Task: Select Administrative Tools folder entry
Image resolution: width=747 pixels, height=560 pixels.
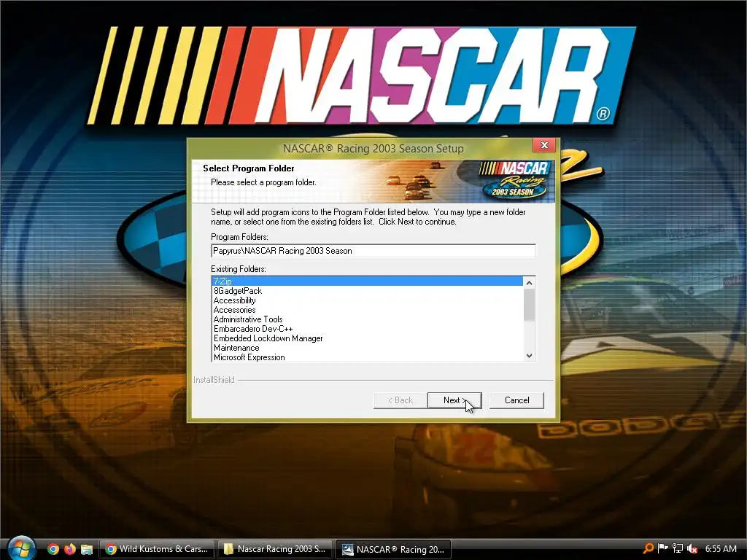Action: [367, 319]
